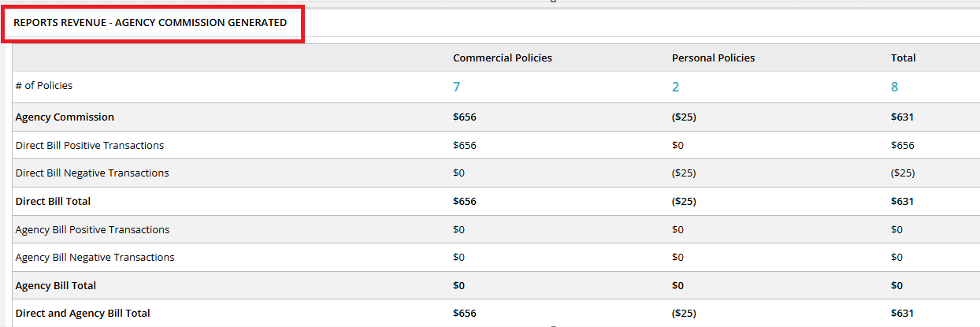Click the Personal Policies column header
The image size is (980, 327).
point(713,58)
